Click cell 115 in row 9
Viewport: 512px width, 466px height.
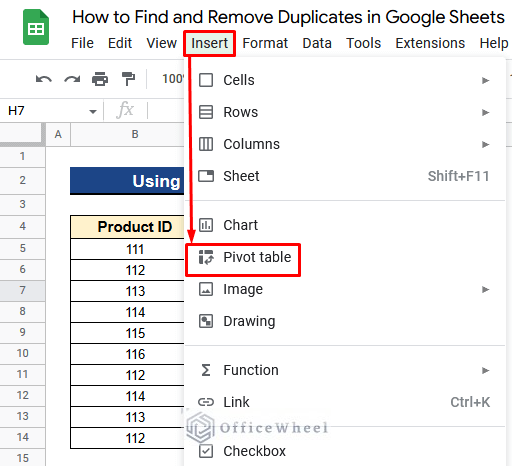(x=127, y=333)
